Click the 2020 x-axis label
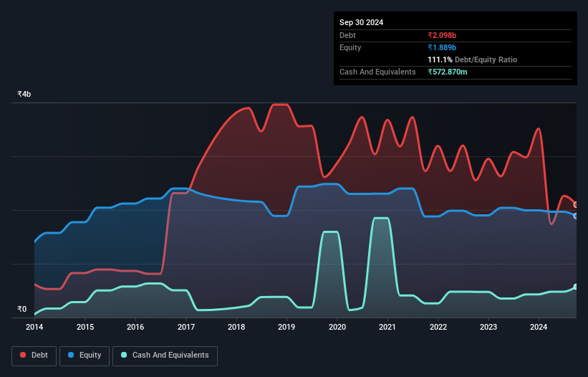This screenshot has height=377, width=588. (337, 327)
